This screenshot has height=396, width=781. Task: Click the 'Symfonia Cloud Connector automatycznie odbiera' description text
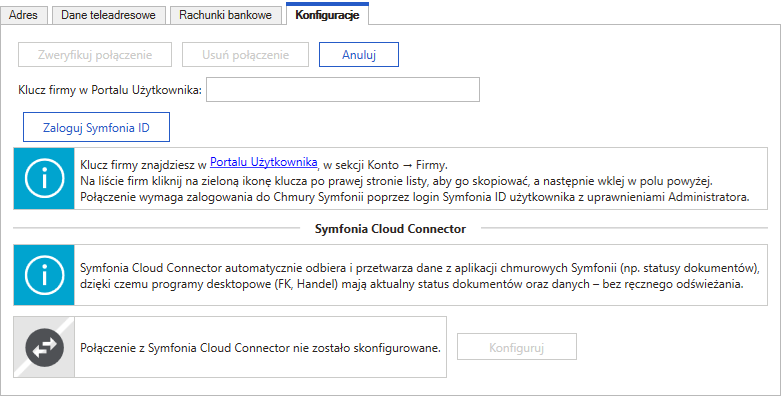419,276
